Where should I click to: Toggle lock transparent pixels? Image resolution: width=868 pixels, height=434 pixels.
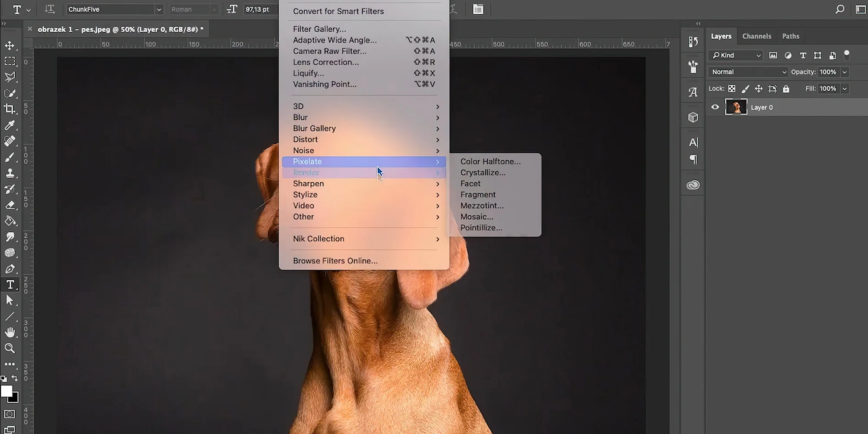[x=732, y=89]
